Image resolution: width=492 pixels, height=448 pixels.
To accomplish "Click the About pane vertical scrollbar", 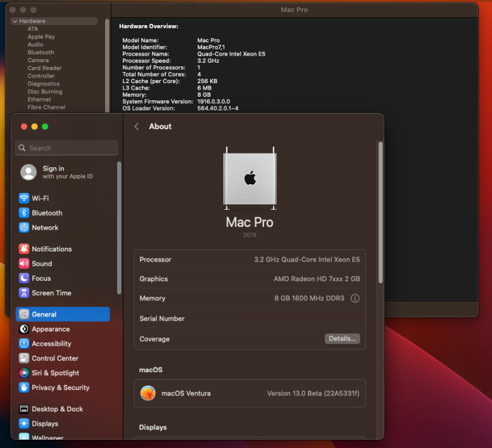I will pyautogui.click(x=380, y=213).
